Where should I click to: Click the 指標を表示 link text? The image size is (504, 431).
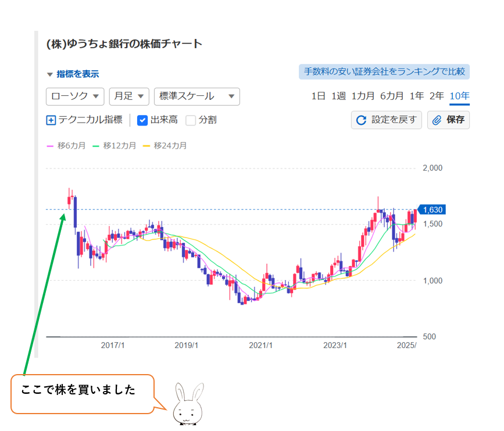pos(78,74)
